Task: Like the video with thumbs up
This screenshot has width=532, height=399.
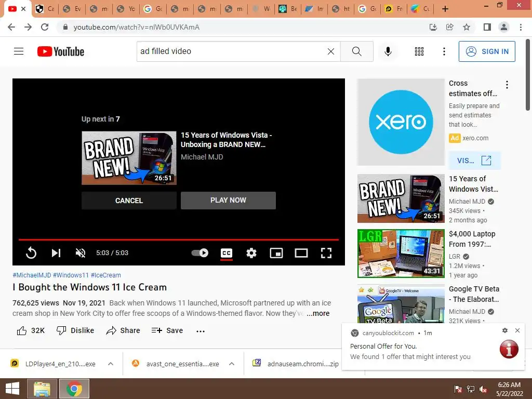Action: pyautogui.click(x=31, y=330)
